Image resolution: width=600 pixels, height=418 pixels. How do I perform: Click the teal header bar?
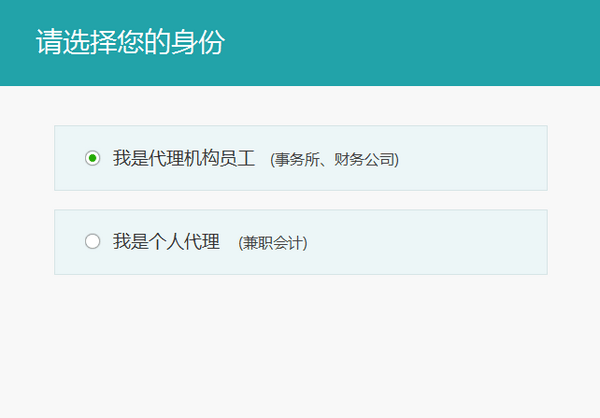(x=420, y=43)
